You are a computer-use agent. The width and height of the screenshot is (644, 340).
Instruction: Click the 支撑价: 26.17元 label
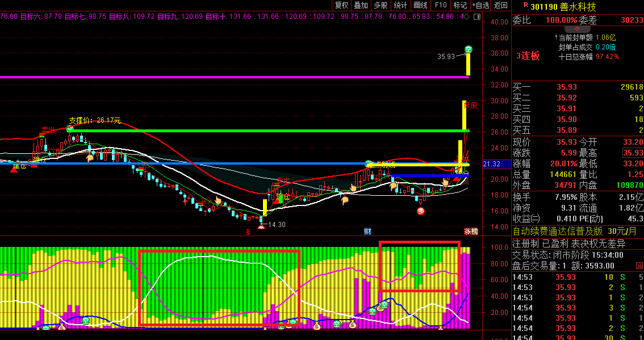coord(95,121)
